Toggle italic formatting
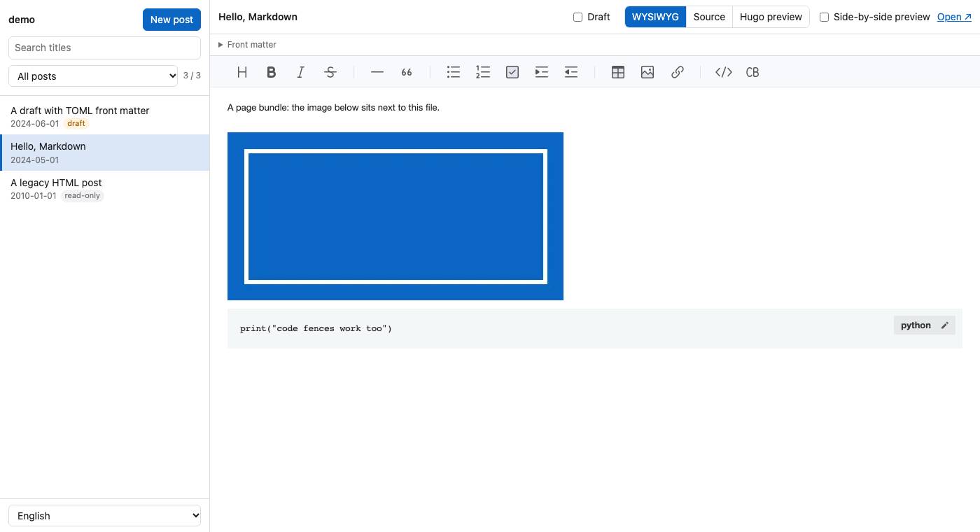The width and height of the screenshot is (980, 532). (301, 72)
